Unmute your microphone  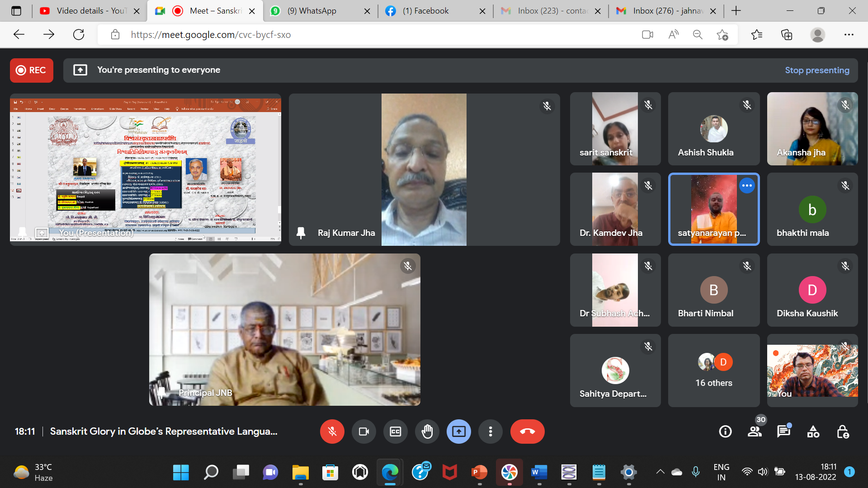coord(332,432)
